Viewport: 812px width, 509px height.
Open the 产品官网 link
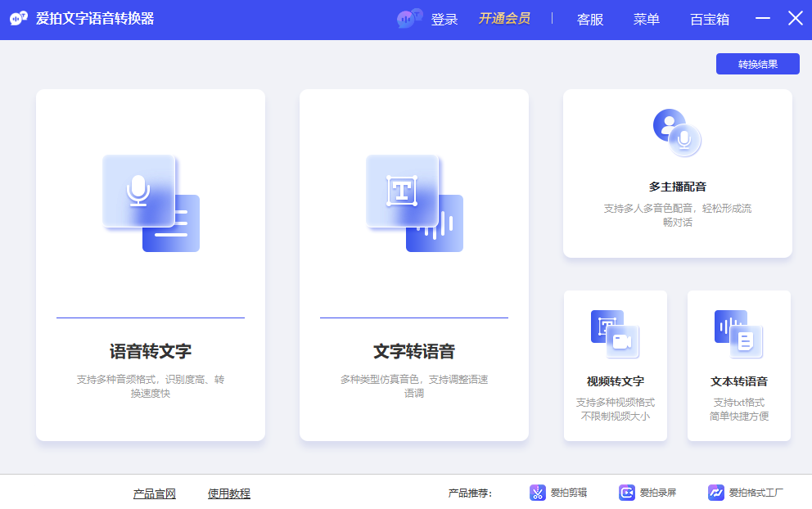click(x=154, y=493)
